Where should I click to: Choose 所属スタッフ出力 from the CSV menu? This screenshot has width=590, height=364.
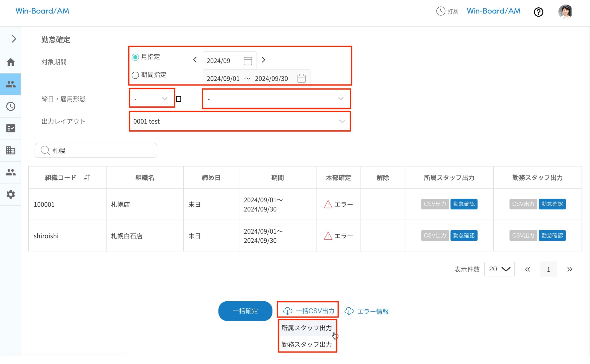[306, 328]
